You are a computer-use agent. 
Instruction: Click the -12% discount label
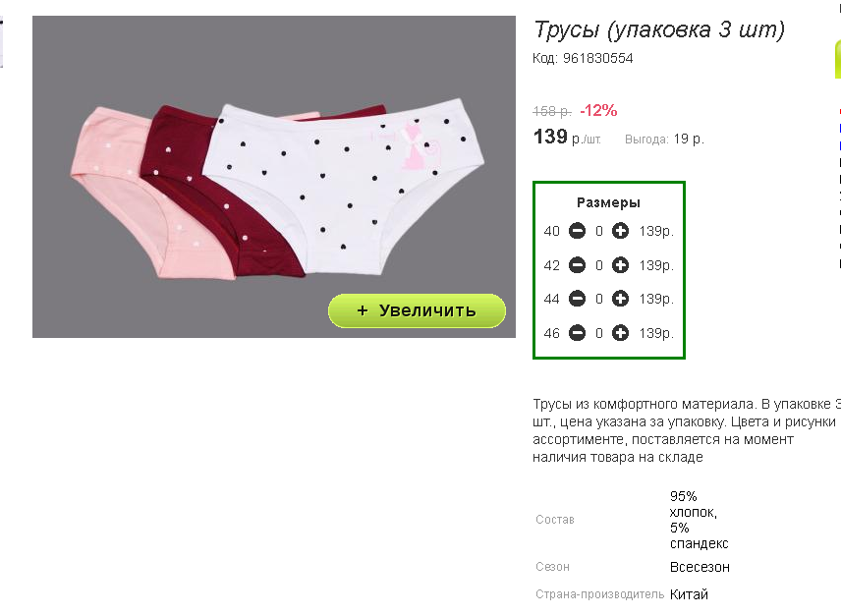tap(600, 110)
